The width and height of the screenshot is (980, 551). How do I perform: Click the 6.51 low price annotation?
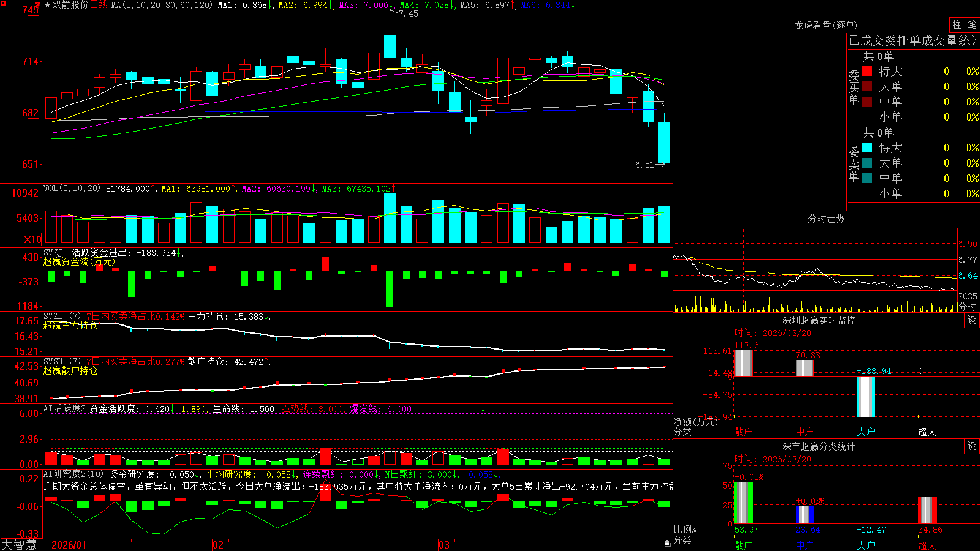pos(644,165)
